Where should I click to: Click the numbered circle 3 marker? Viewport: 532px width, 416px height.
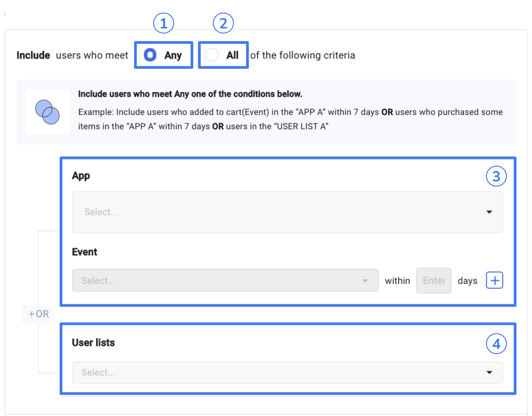click(x=496, y=176)
